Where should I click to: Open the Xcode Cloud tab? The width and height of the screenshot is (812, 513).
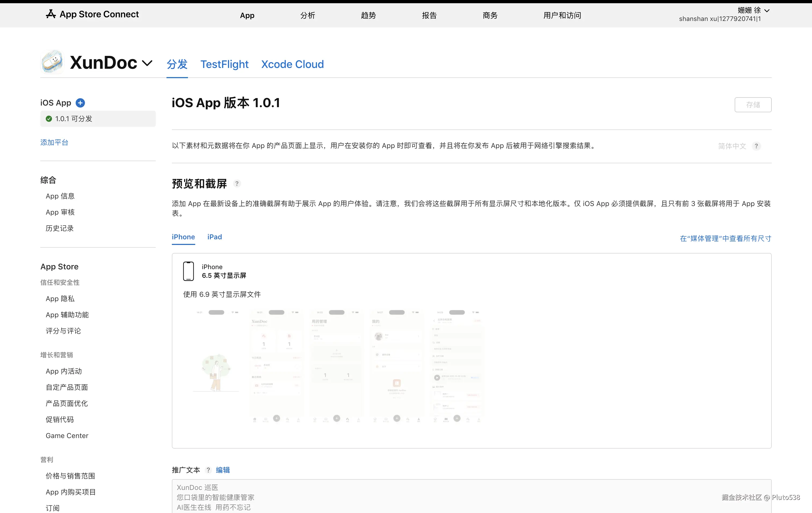click(292, 64)
